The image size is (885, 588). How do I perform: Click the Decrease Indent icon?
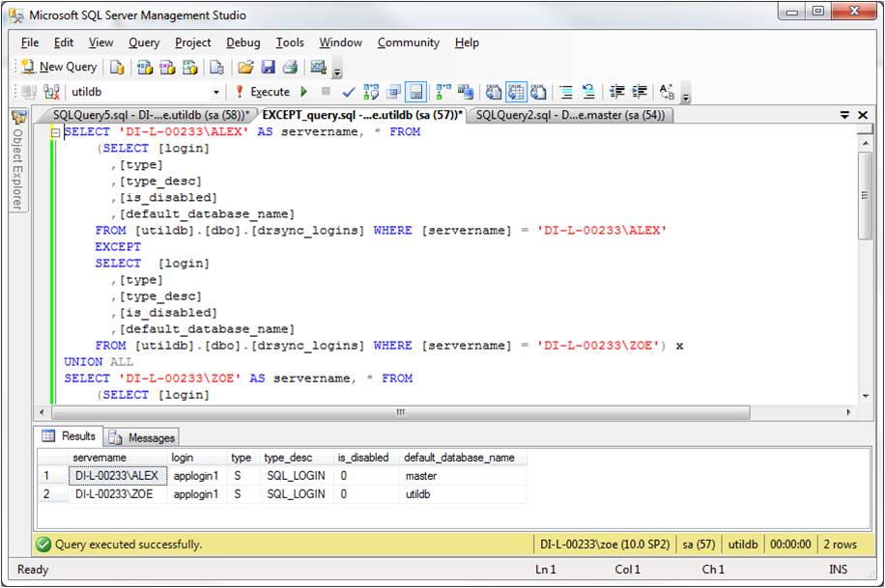coord(616,93)
